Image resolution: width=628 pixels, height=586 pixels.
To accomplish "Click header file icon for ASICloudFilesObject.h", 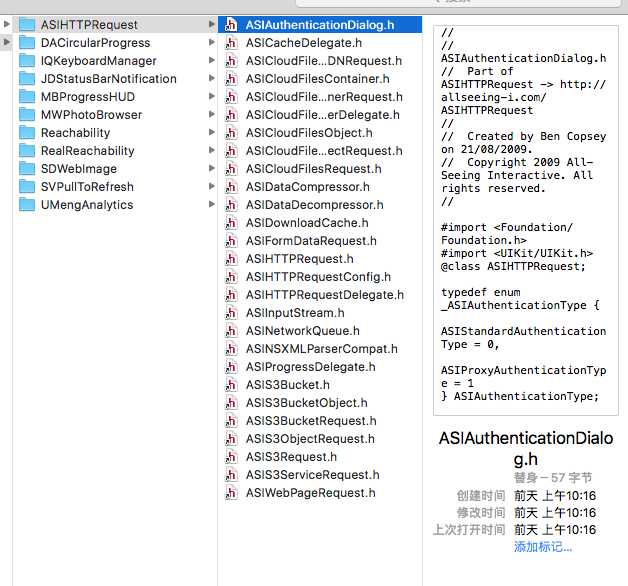I will (231, 133).
